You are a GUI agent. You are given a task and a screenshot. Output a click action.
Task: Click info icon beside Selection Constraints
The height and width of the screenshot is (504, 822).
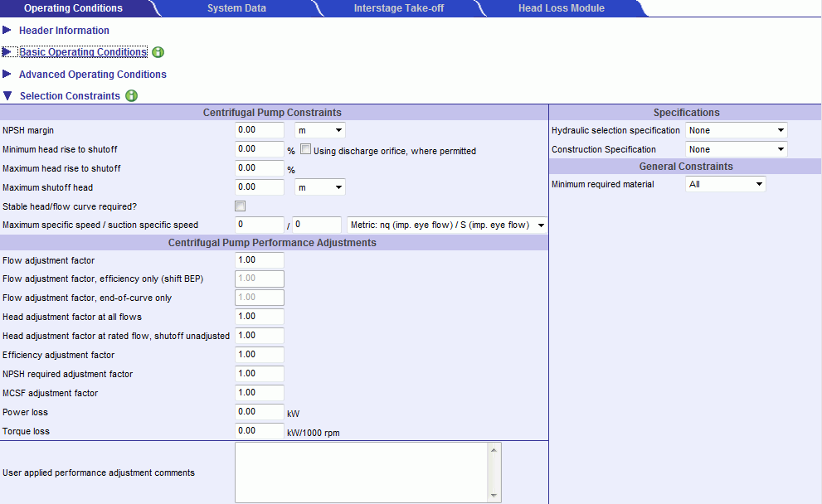[x=131, y=96]
